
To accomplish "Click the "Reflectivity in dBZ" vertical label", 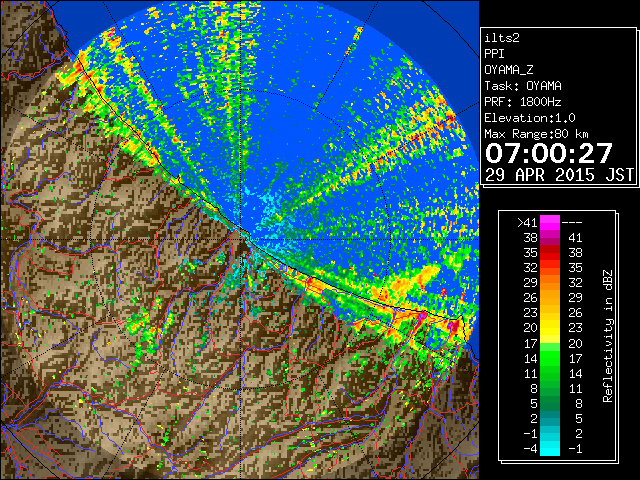I will [608, 336].
